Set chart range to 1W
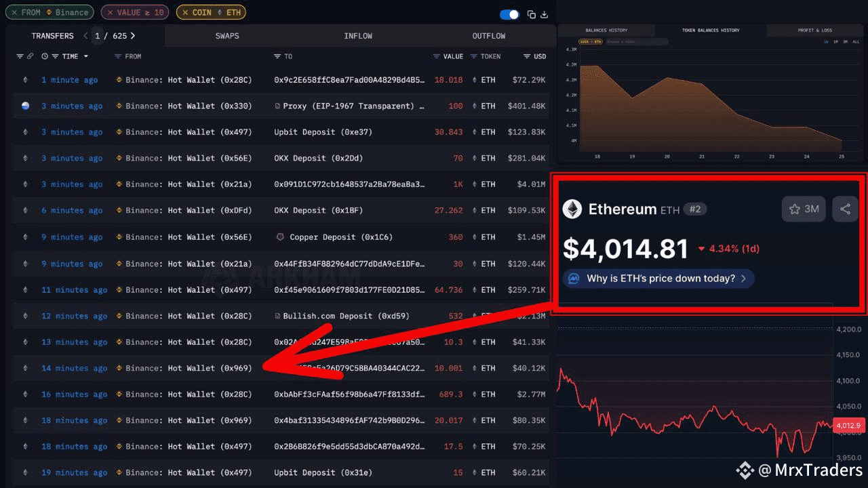This screenshot has width=868, height=488. [826, 42]
